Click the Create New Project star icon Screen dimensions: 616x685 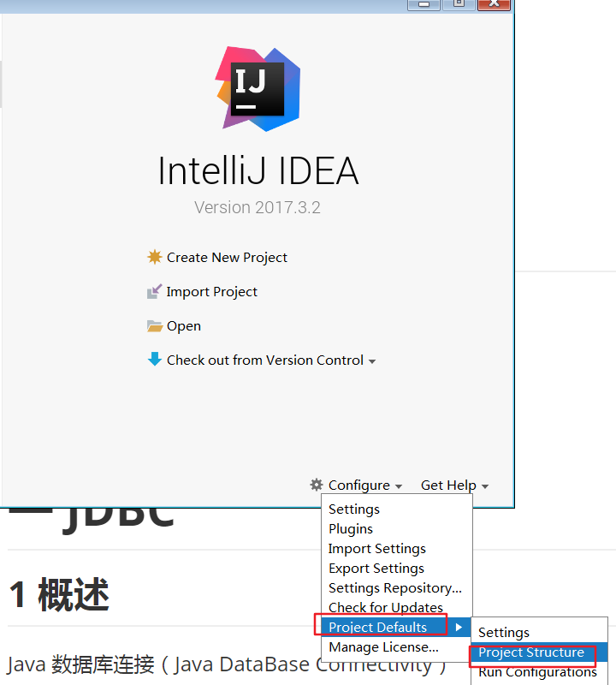155,257
